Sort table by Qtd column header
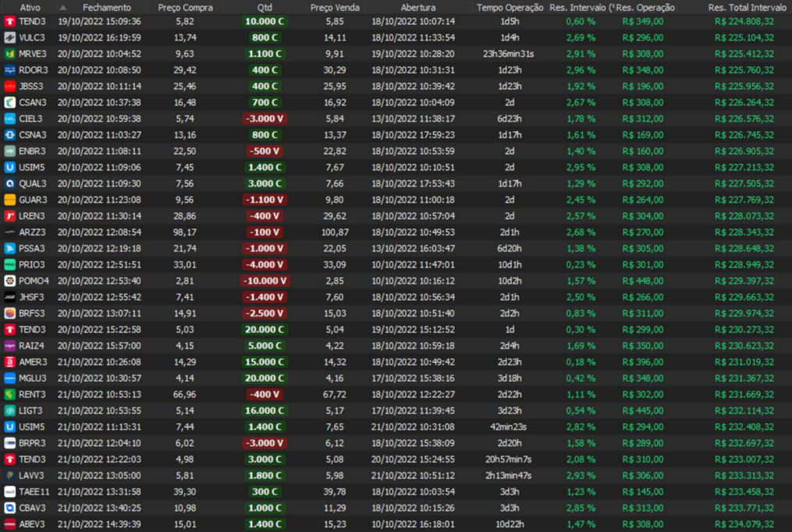This screenshot has width=792, height=532. click(x=265, y=7)
